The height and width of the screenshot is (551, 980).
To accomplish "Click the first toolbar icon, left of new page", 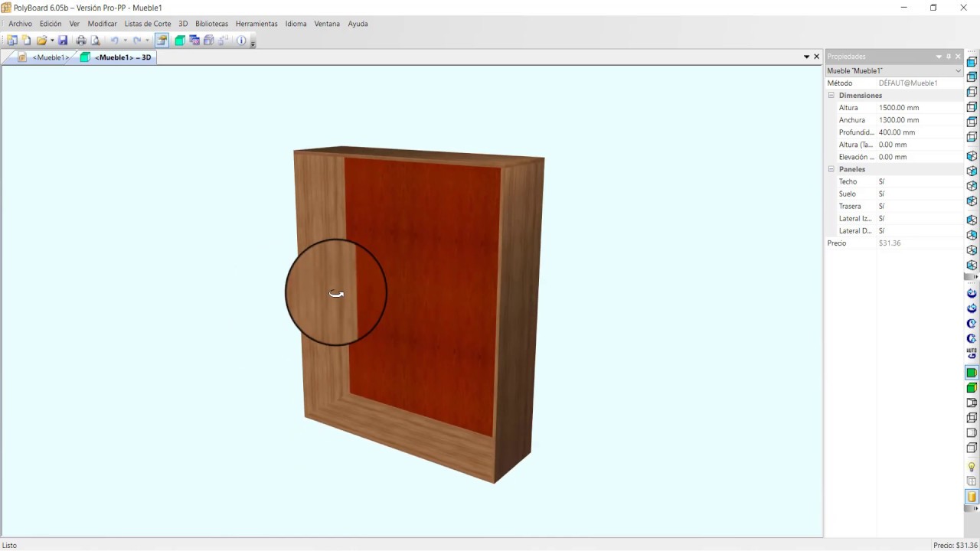I will click(12, 41).
